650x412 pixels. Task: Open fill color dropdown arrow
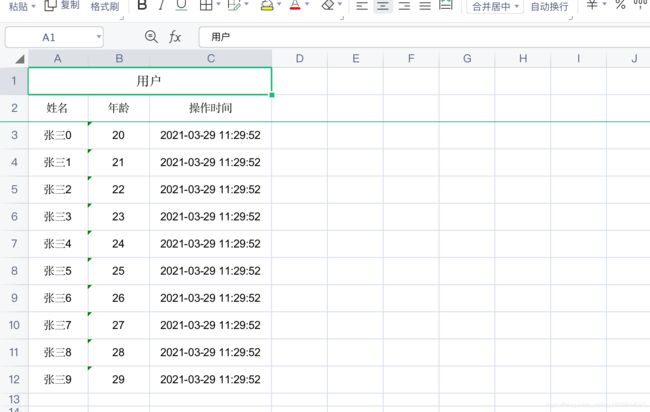pyautogui.click(x=279, y=5)
